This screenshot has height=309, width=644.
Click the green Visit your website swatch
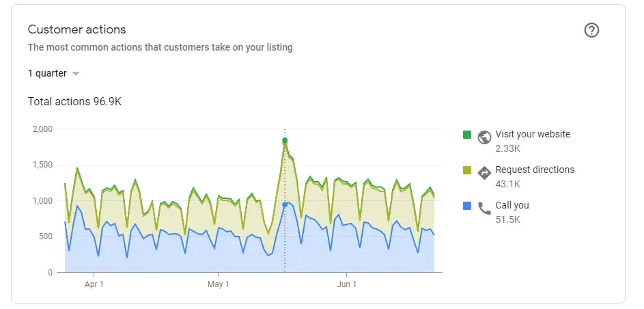tap(467, 135)
